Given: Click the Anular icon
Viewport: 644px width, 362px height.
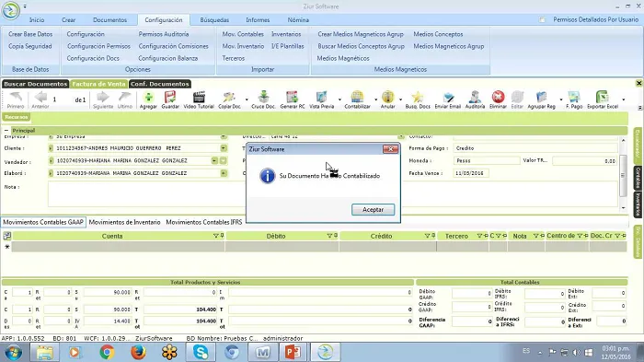Looking at the screenshot, I should 387,98.
